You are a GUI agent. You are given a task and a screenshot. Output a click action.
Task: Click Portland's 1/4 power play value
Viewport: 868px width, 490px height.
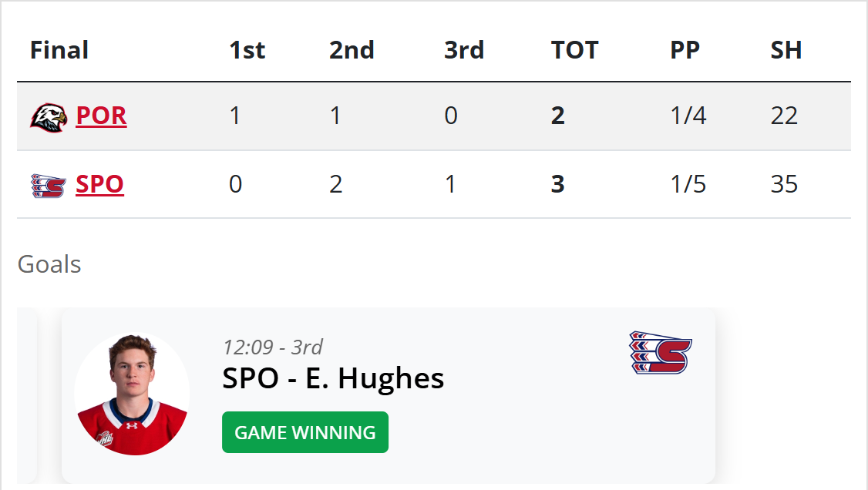[688, 116]
